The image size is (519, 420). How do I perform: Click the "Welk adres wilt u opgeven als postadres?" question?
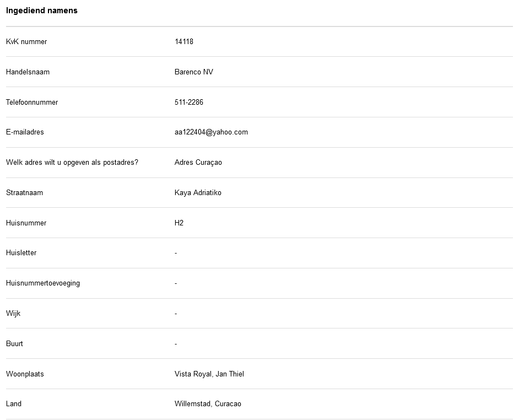(72, 163)
